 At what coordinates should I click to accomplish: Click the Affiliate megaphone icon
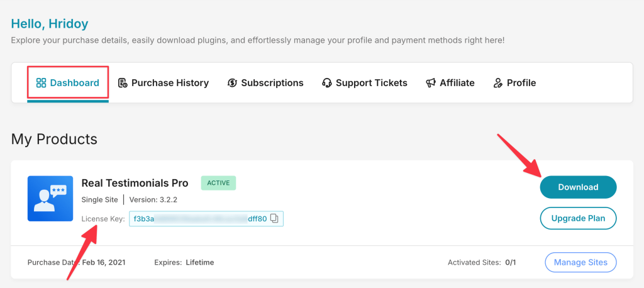(x=430, y=83)
